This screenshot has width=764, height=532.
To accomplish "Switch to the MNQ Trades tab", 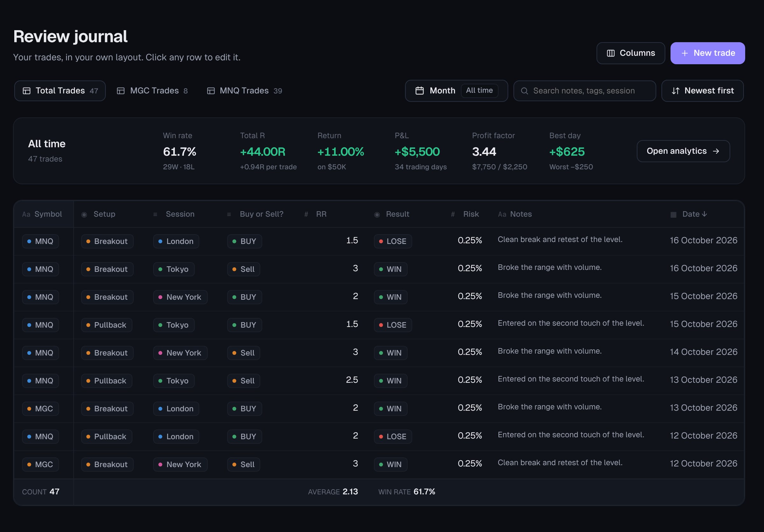I will tap(244, 91).
